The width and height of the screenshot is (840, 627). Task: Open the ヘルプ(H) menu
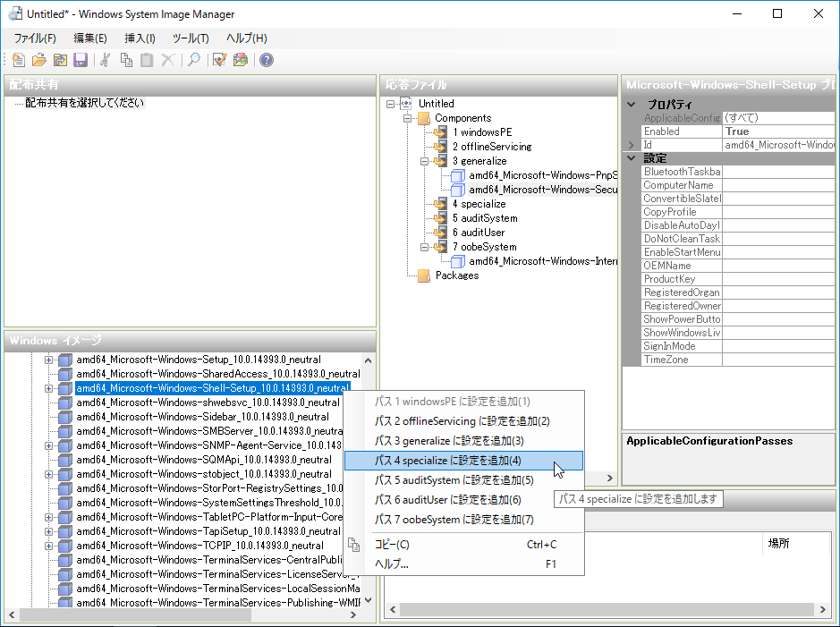[x=246, y=38]
